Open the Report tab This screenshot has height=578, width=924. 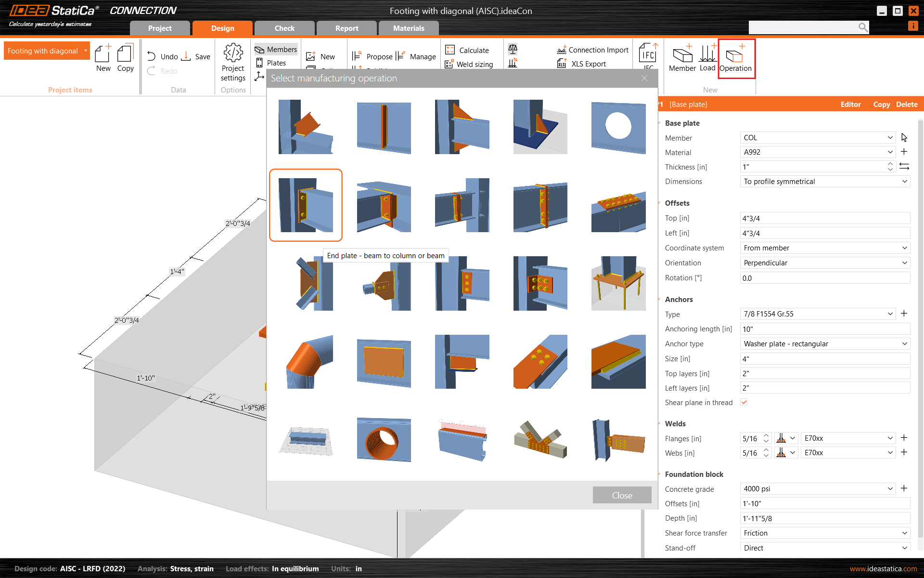346,28
